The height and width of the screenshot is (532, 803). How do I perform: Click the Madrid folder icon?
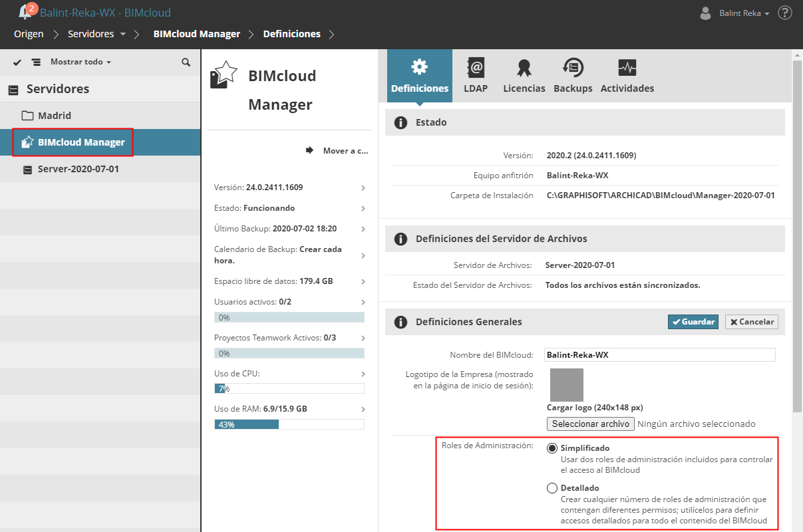point(27,116)
